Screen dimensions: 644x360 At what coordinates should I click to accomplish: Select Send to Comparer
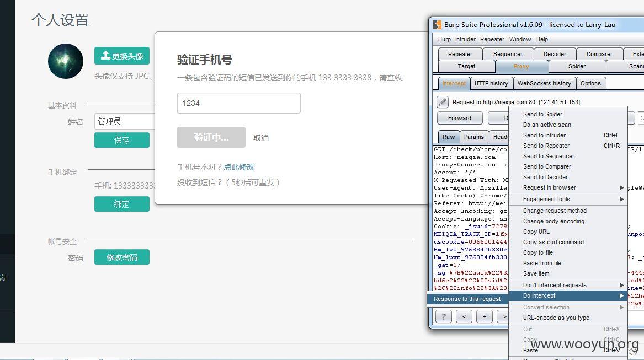point(568,166)
